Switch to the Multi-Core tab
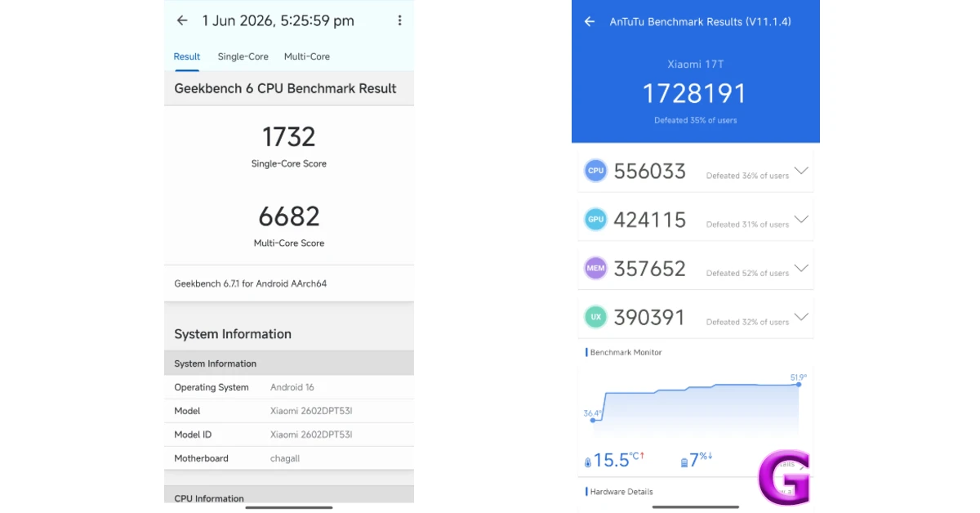Image resolution: width=980 pixels, height=513 pixels. click(307, 56)
